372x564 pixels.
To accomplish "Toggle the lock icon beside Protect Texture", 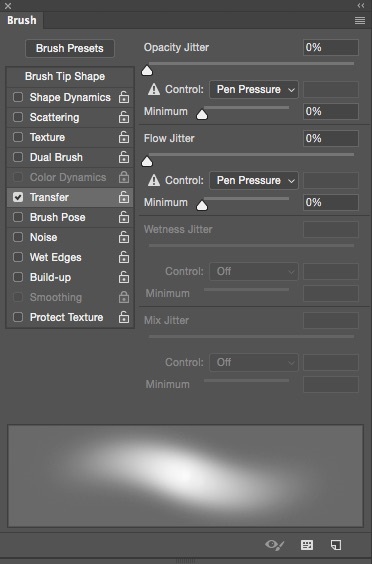I will tap(124, 317).
